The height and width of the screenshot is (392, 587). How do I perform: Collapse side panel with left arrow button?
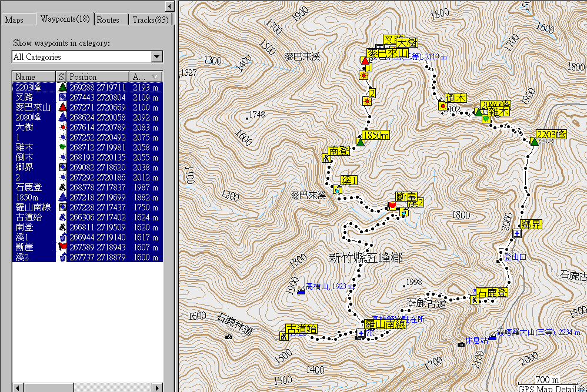coord(169,6)
